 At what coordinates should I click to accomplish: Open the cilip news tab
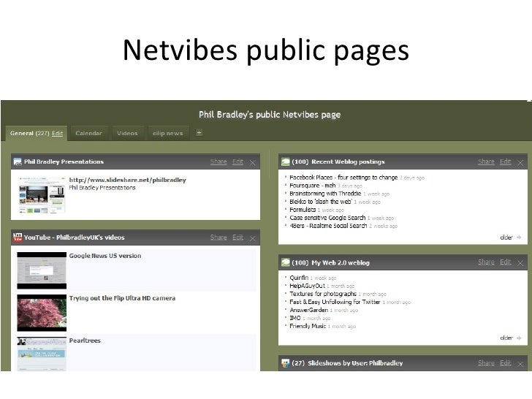pos(167,133)
